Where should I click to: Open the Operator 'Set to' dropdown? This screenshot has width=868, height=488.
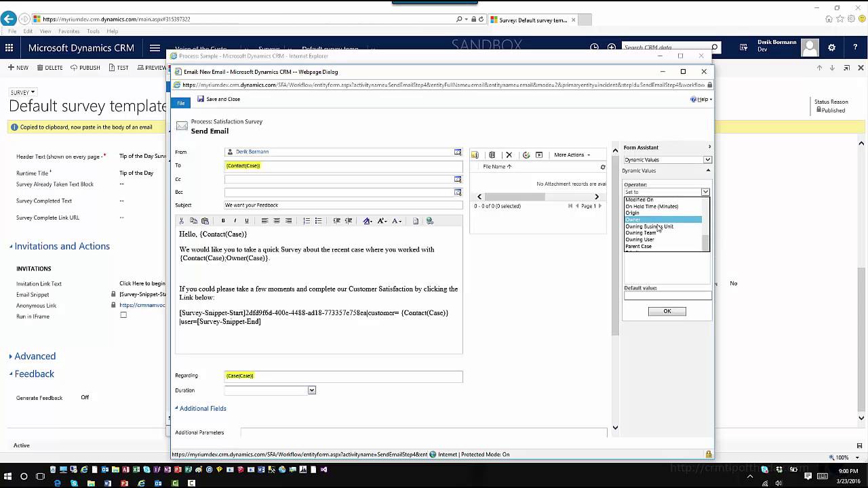click(x=667, y=192)
